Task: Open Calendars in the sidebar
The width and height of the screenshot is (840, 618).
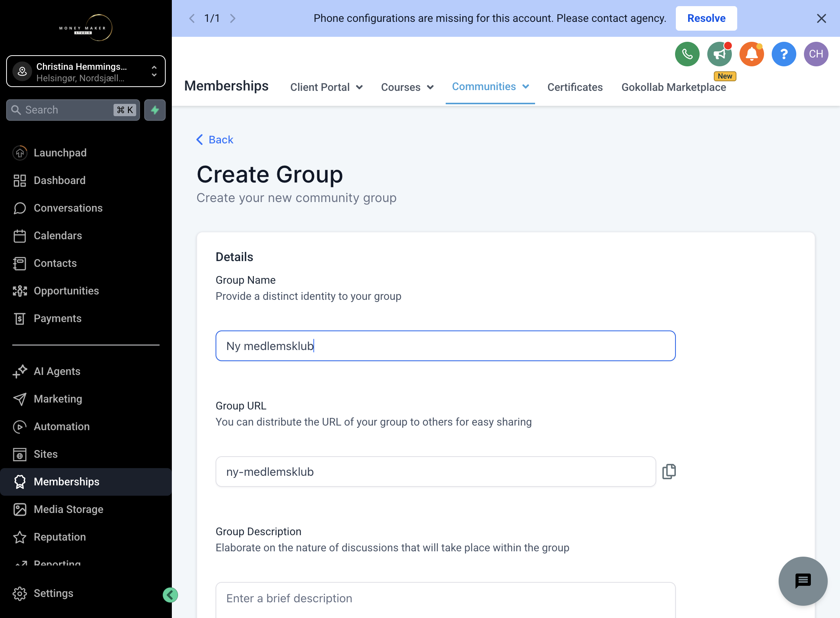Action: coord(86,235)
